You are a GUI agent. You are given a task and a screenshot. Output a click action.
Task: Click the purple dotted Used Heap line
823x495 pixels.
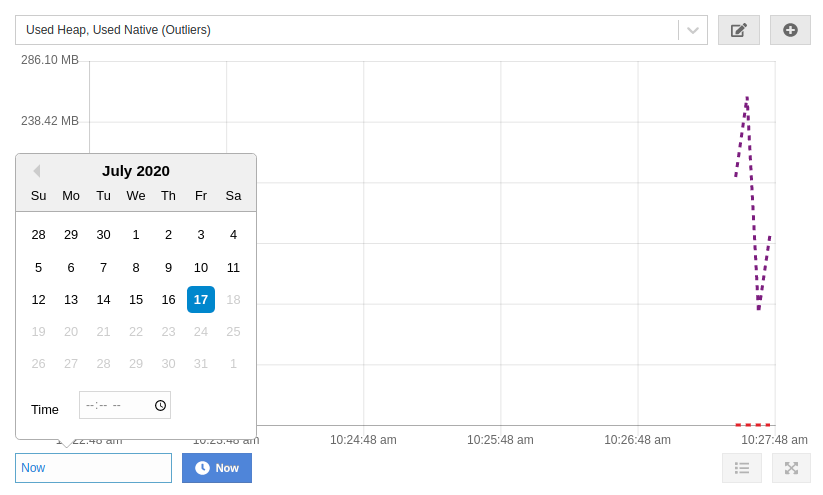coord(753,200)
